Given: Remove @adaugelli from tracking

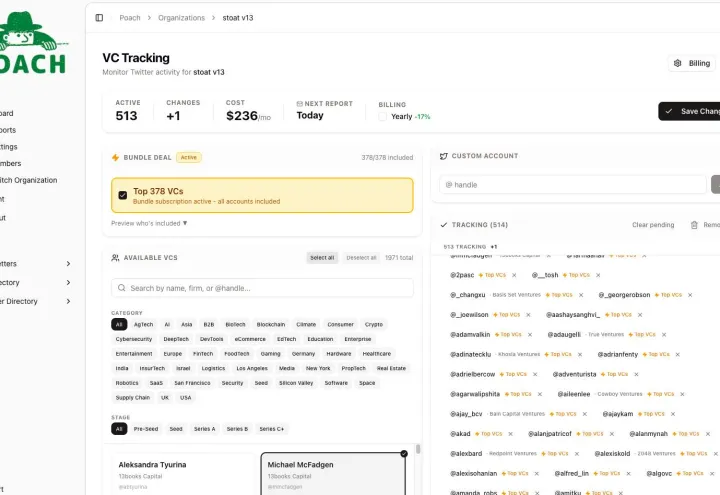Looking at the screenshot, I should (664, 334).
